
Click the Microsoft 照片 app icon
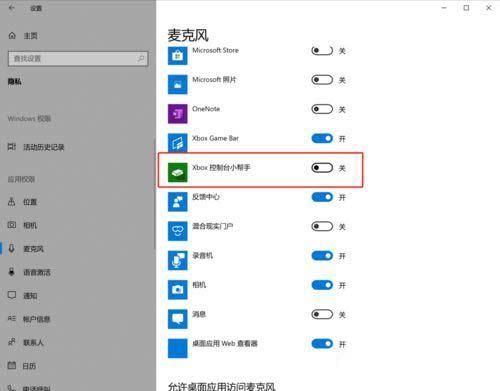(x=177, y=85)
